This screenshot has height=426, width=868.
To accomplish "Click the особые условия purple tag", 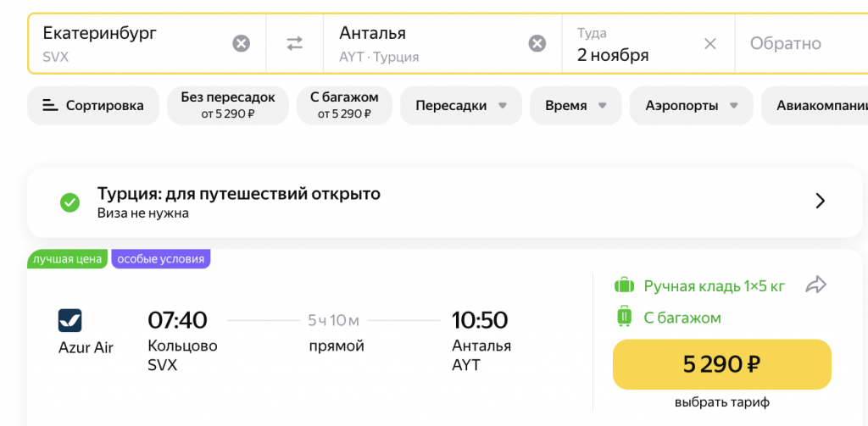I will 160,259.
